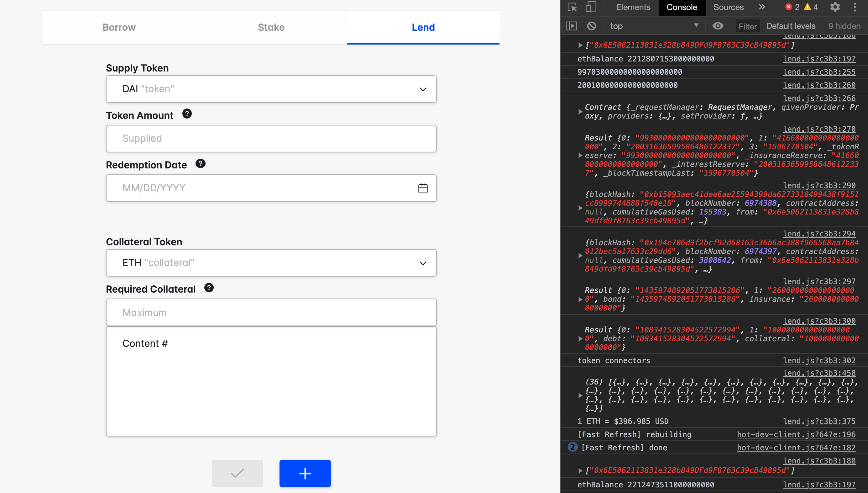This screenshot has height=493, width=868.
Task: Open the DevTools three-dot menu
Action: (855, 7)
